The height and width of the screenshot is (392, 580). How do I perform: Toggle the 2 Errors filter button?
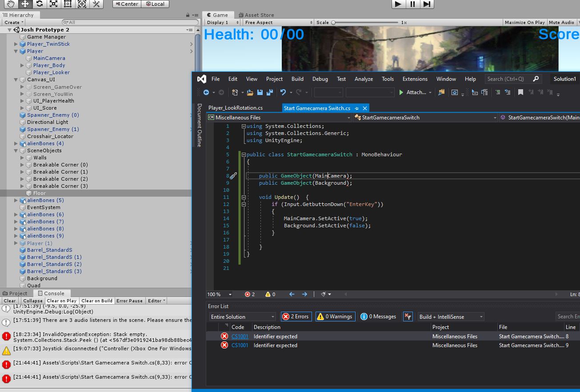[296, 317]
